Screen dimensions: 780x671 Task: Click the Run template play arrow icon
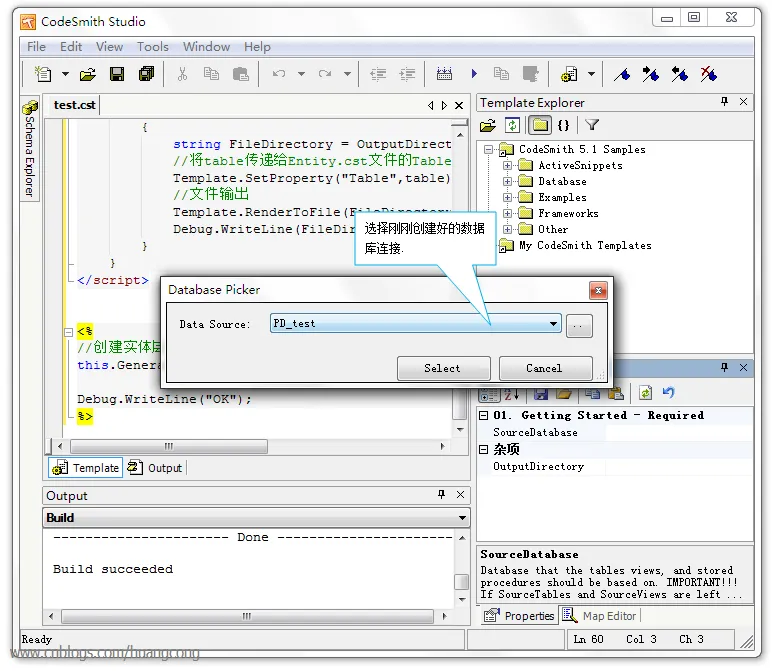[x=474, y=74]
